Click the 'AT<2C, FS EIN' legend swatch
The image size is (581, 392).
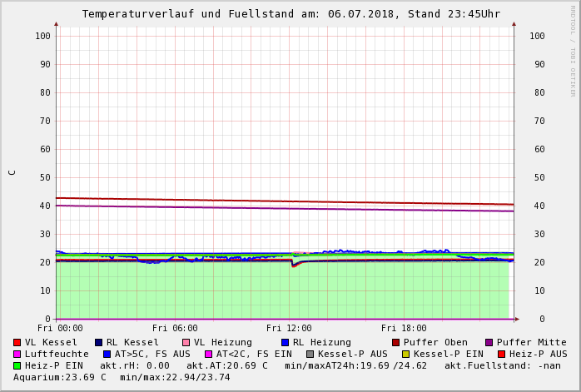click(x=208, y=354)
